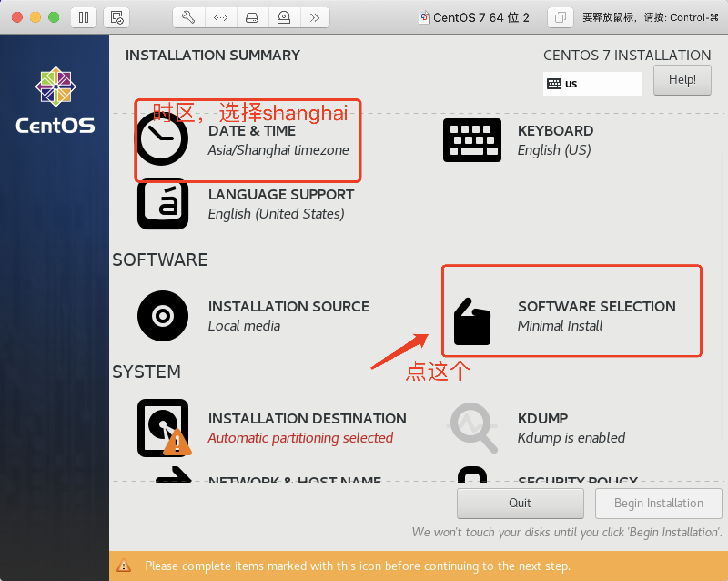Open Date & Time clock icon
Screen dimensions: 728x581
(161, 138)
